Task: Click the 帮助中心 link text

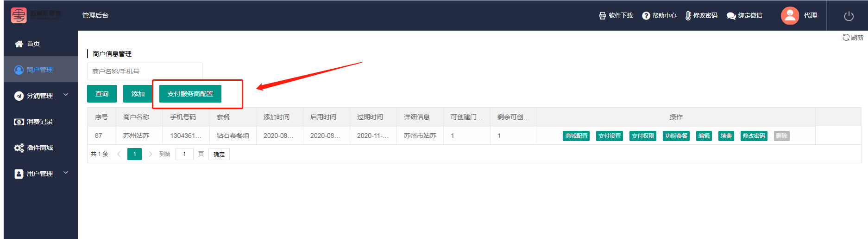Action: click(664, 16)
